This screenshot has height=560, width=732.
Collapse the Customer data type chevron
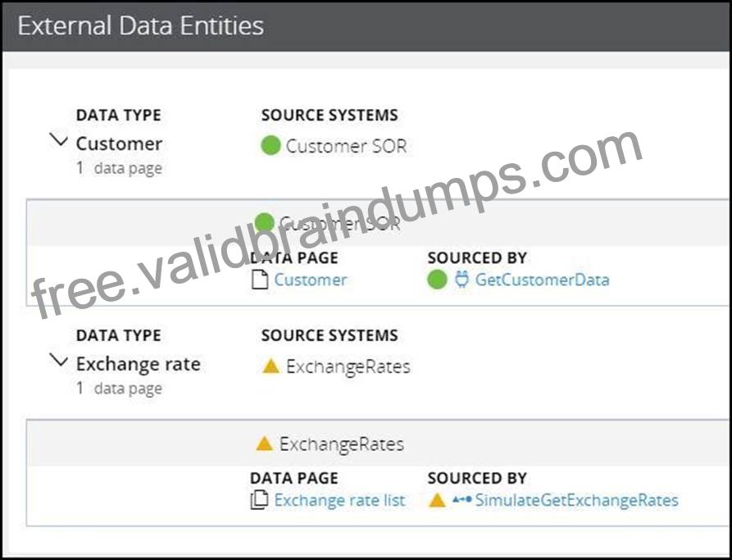click(x=59, y=140)
